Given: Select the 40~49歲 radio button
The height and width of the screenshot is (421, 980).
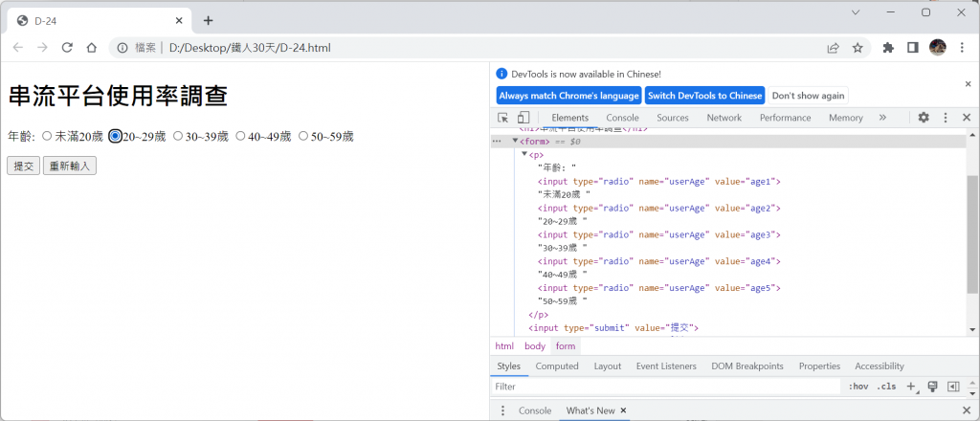Looking at the screenshot, I should tap(240, 136).
